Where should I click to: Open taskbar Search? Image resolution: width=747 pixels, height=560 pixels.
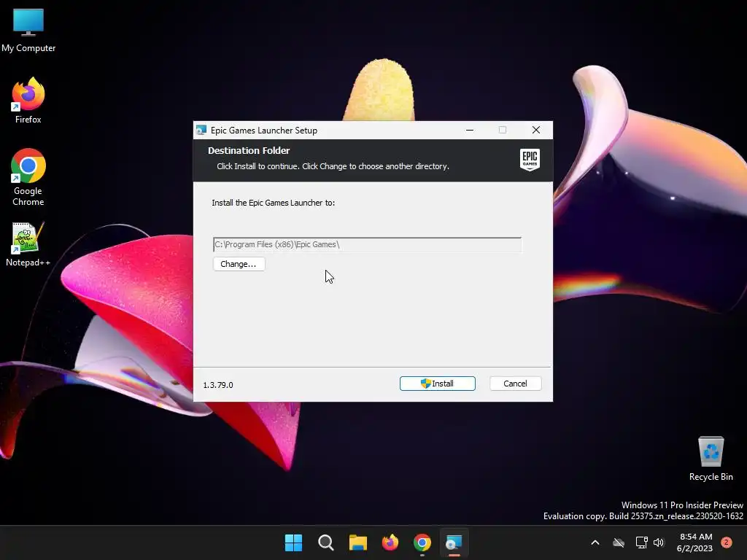click(326, 542)
